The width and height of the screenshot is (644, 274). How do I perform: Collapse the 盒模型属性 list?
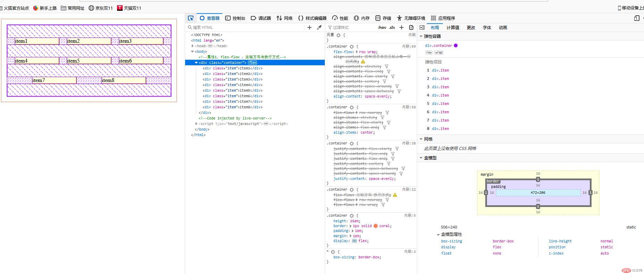pyautogui.click(x=438, y=234)
